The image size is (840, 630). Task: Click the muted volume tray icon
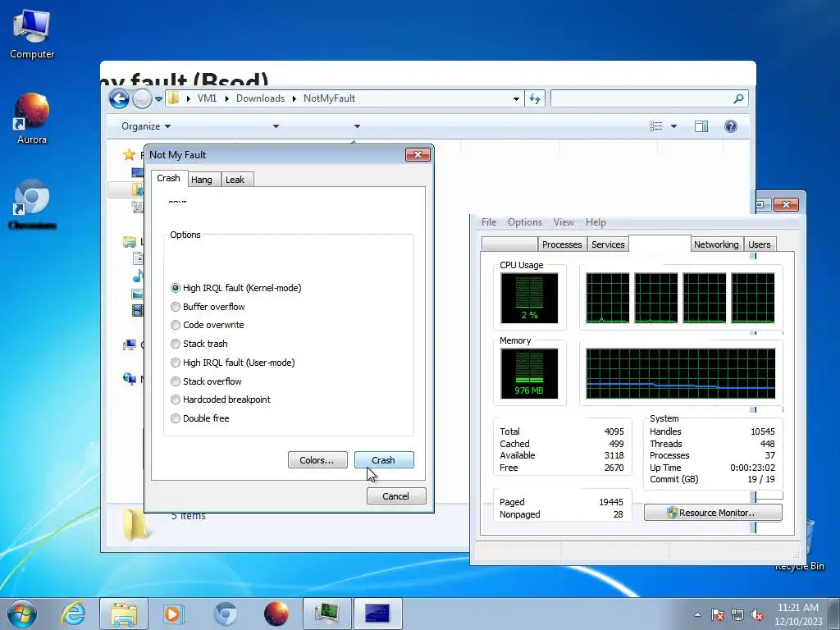[x=757, y=615]
